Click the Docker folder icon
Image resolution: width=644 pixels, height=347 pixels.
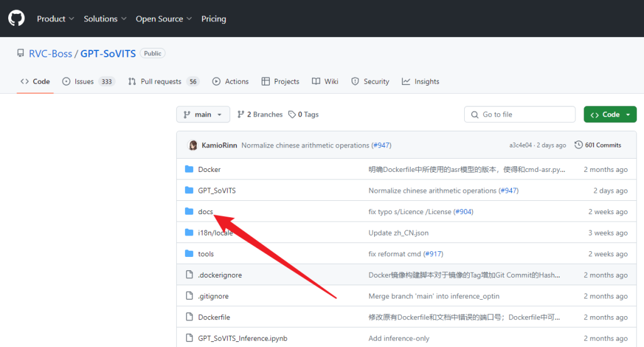point(189,169)
